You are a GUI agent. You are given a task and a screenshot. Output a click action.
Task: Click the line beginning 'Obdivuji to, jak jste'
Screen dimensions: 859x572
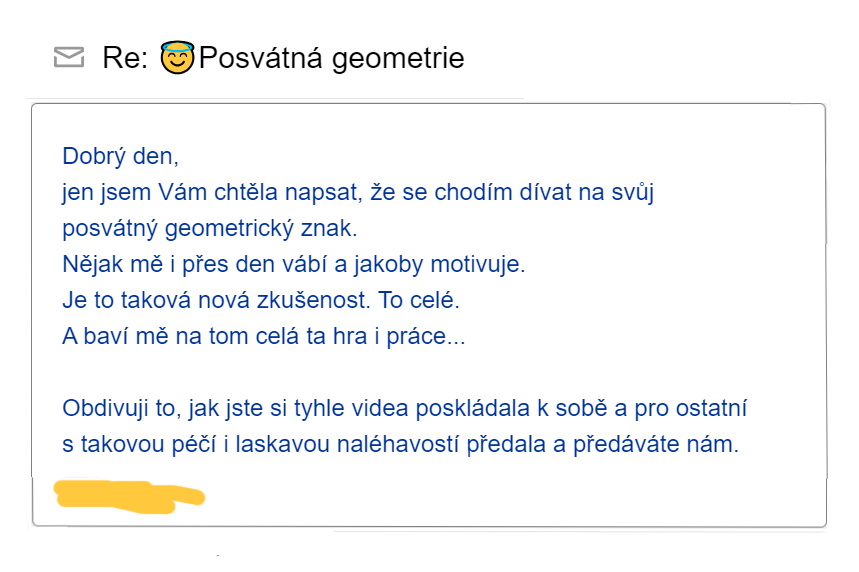(x=404, y=409)
